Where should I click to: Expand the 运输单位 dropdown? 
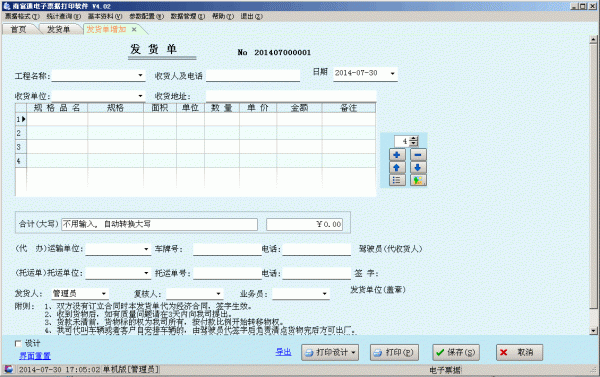coord(146,249)
